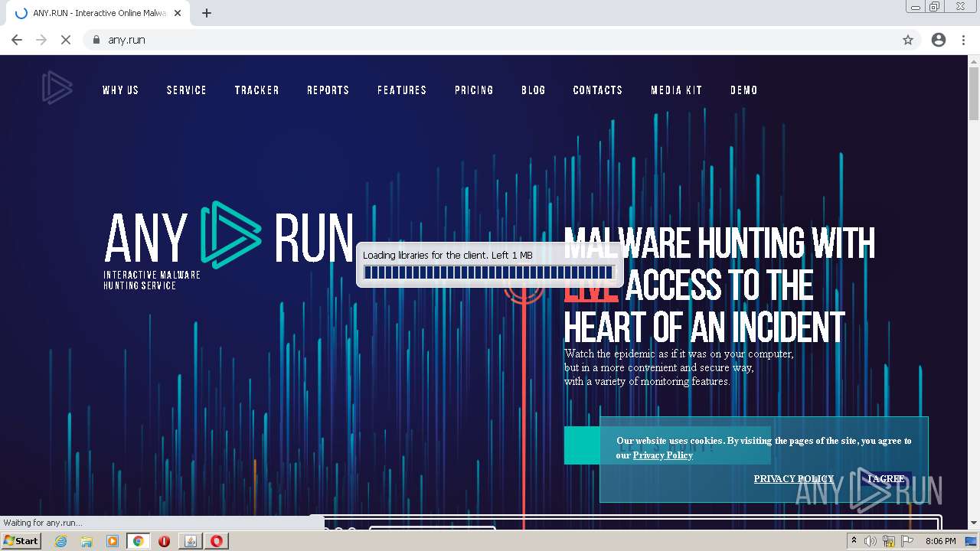Open the Windows Start menu
Screen dimensions: 980x551
tap(21, 541)
